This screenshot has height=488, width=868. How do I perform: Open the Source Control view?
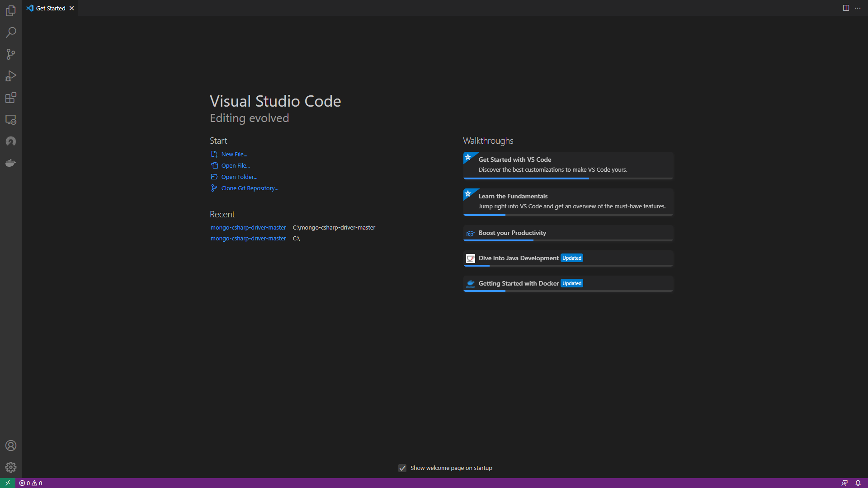point(11,54)
